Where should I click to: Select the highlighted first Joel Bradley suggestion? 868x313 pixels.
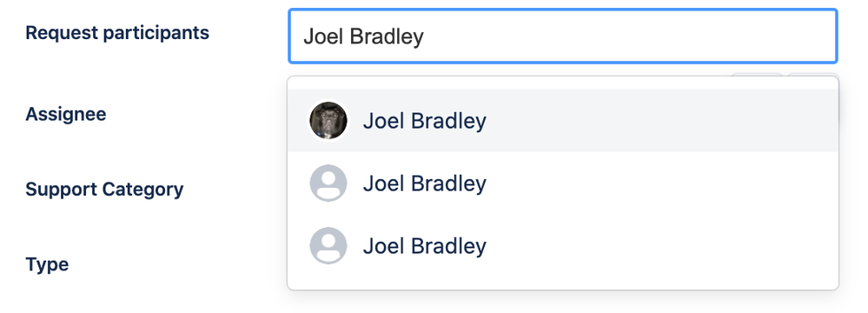click(563, 120)
